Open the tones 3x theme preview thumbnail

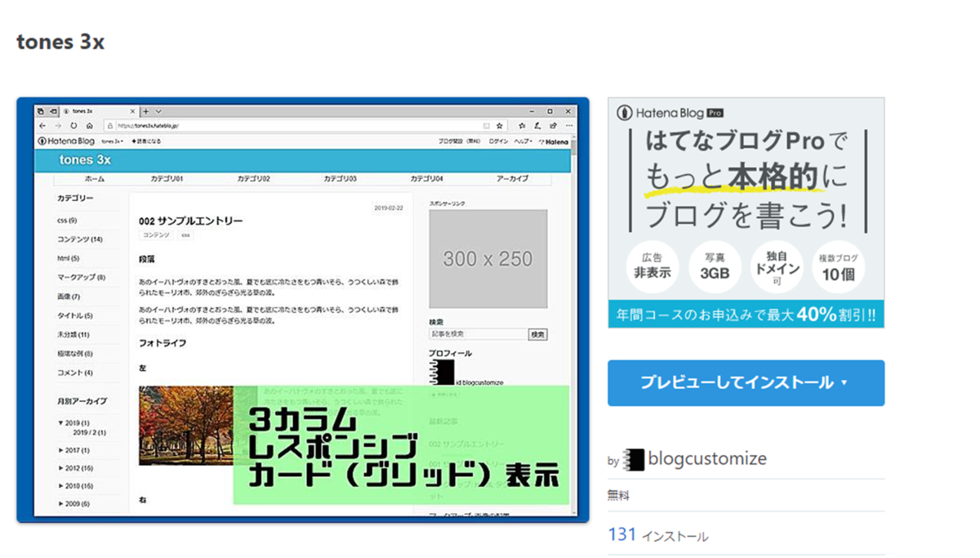click(302, 310)
